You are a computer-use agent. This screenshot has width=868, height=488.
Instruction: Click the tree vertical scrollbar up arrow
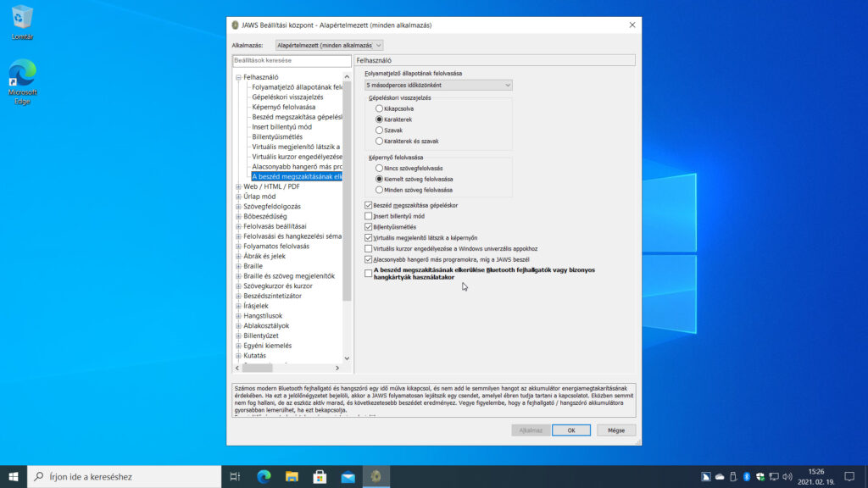click(x=347, y=77)
